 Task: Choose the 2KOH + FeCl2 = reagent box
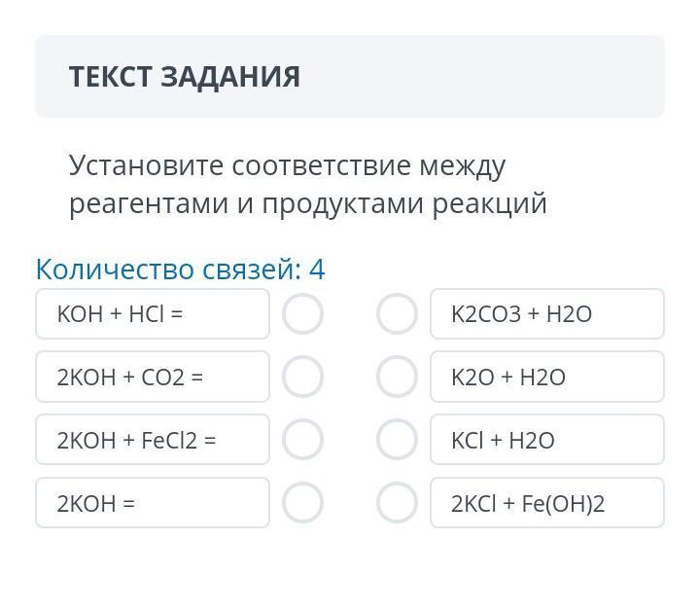(x=152, y=440)
